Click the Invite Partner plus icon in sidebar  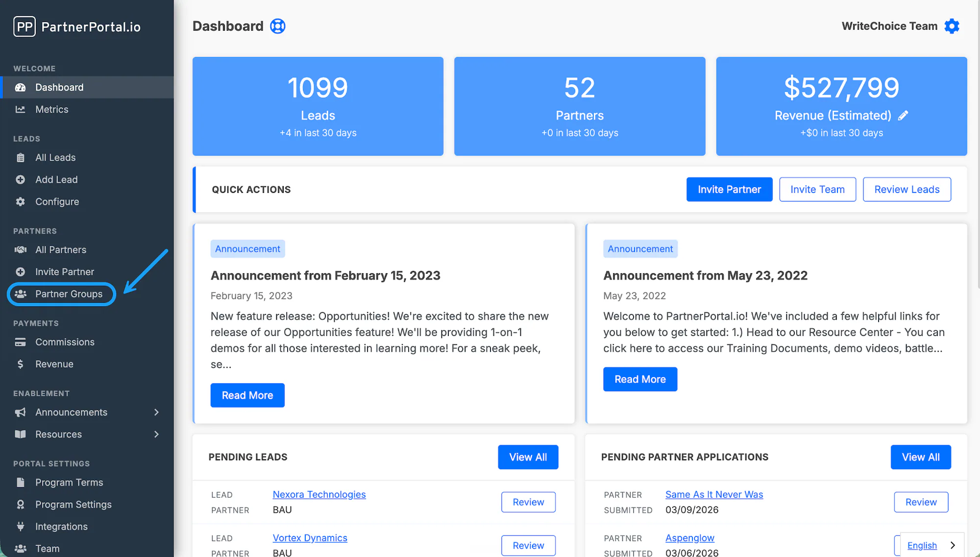pos(20,272)
